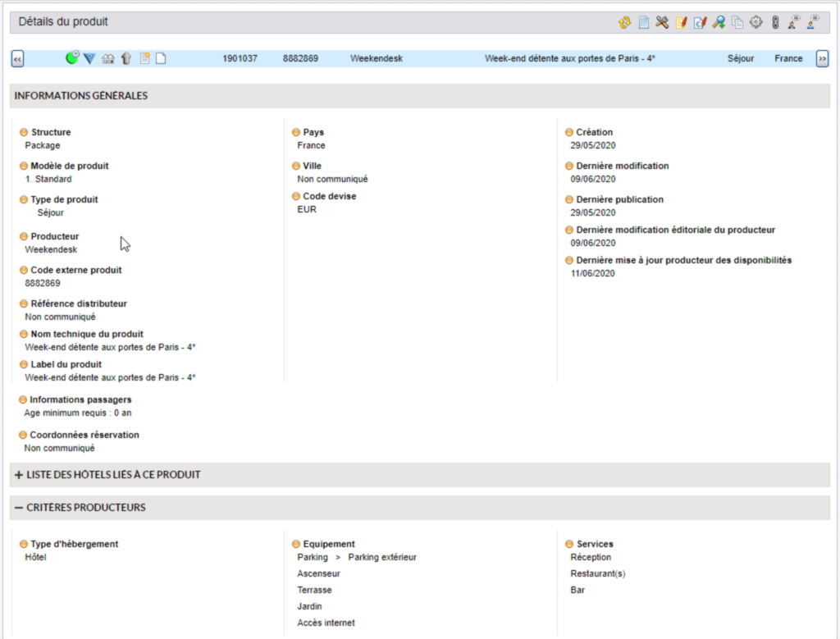840x639 pixels.
Task: Click the Informations générales section header
Action: pos(81,96)
